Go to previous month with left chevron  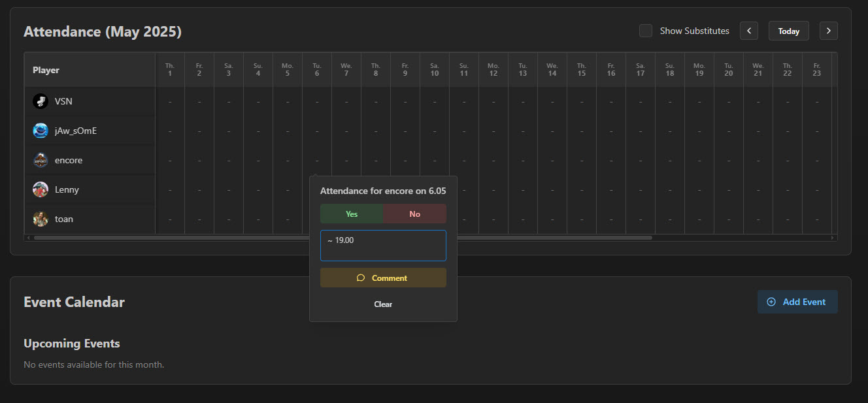pyautogui.click(x=749, y=31)
